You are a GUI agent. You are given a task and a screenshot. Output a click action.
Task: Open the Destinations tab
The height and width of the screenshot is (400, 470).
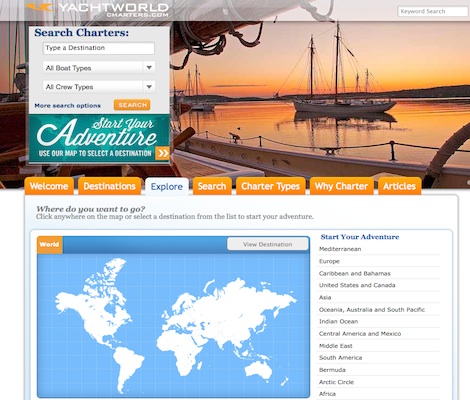(x=109, y=186)
